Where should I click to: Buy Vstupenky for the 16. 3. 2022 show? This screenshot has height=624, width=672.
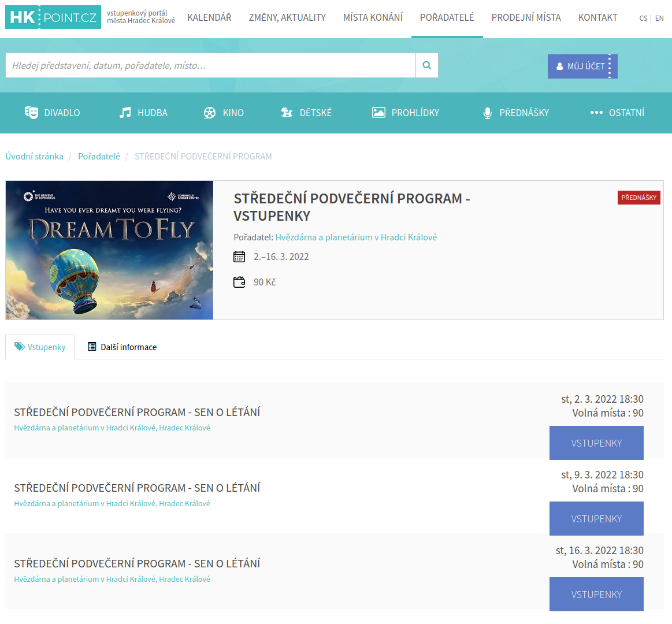click(x=596, y=595)
